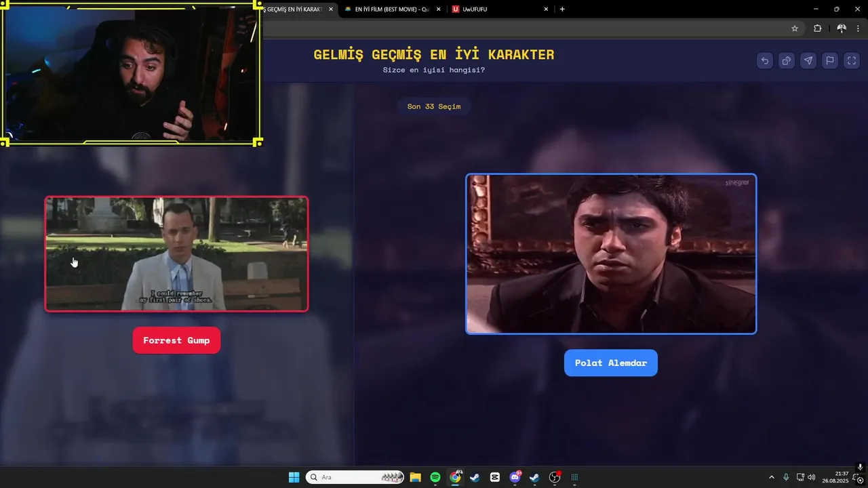Switch to the EN İYİ FİLM (BEST MOVIE) tab

(392, 9)
